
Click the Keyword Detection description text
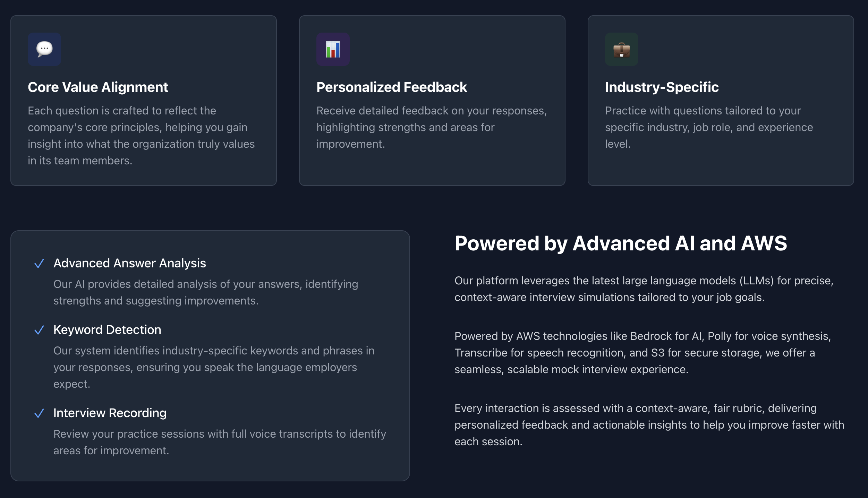pyautogui.click(x=214, y=367)
